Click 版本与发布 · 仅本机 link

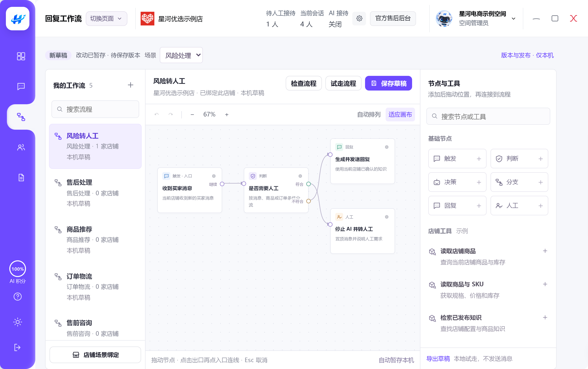pos(527,55)
